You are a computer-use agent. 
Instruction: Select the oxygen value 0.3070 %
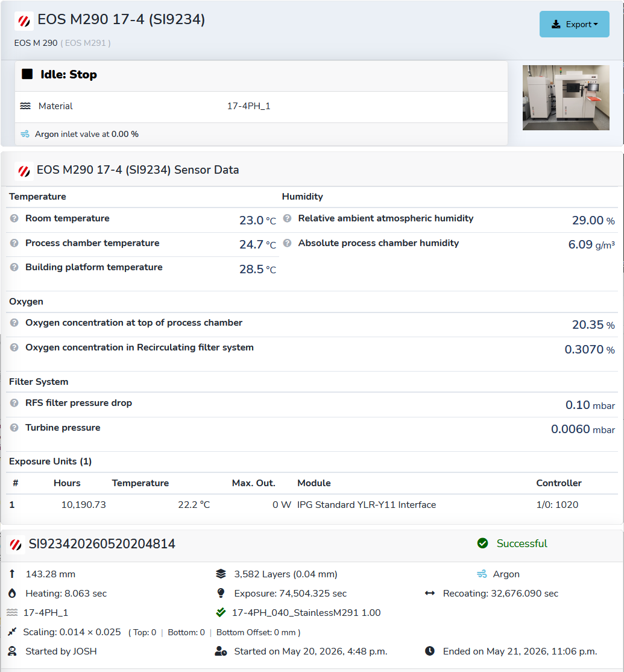coord(589,349)
